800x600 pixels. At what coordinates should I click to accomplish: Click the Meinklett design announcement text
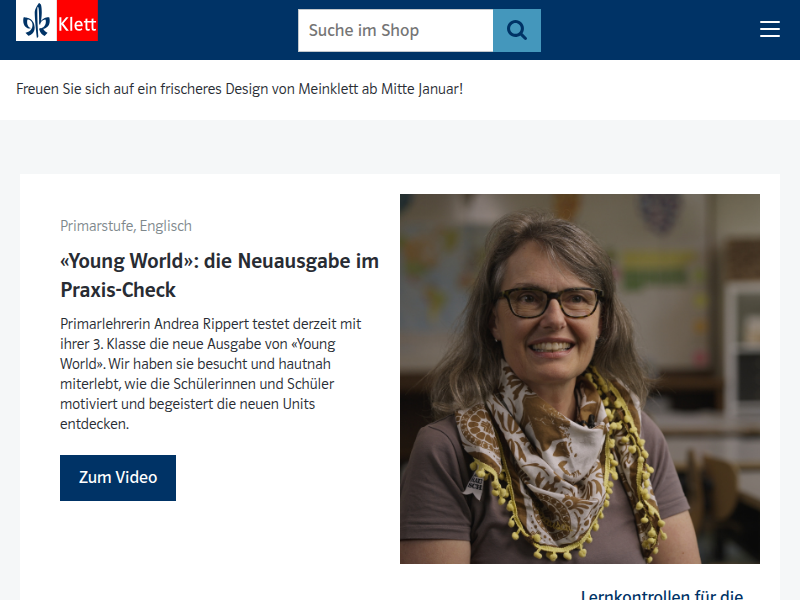click(x=240, y=89)
